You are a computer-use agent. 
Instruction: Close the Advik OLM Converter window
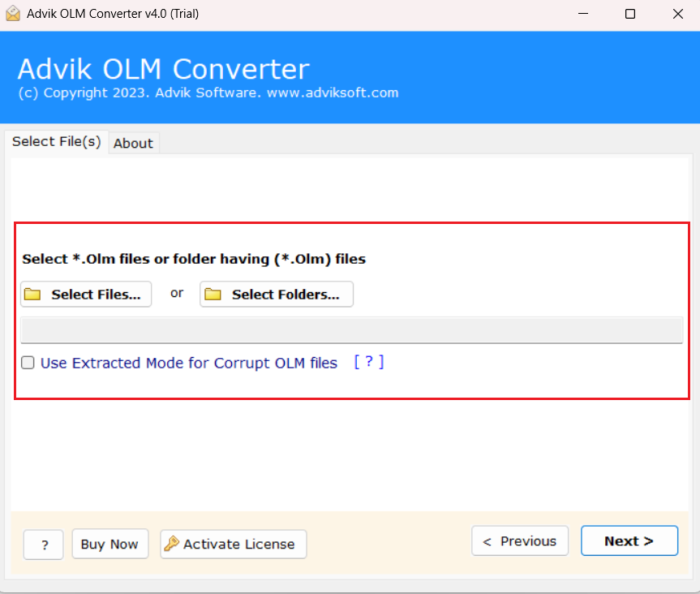click(676, 14)
